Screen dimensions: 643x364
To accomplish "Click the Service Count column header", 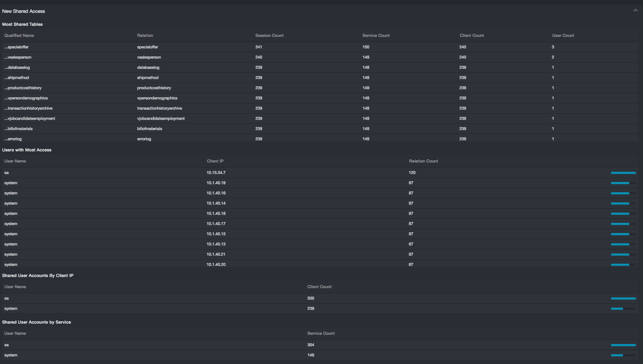I will (376, 36).
